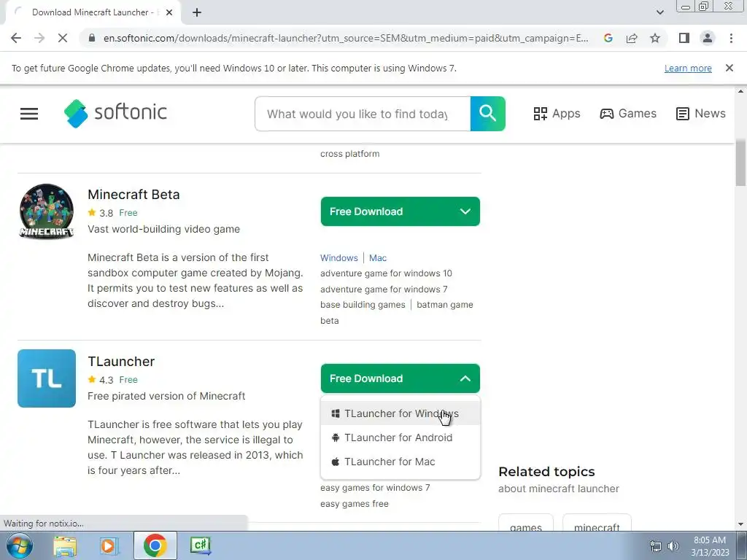Viewport: 747px width, 560px height.
Task: Open Windows Explorer from the taskbar
Action: [x=65, y=545]
